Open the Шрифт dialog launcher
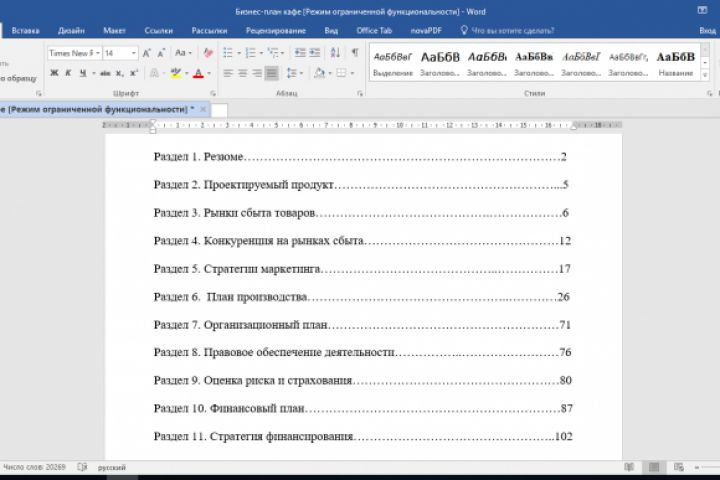 213,93
